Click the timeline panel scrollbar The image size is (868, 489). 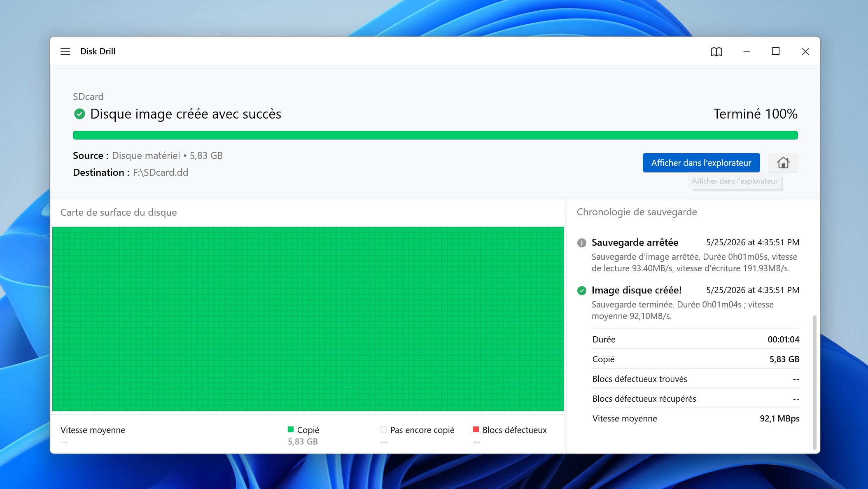814,382
